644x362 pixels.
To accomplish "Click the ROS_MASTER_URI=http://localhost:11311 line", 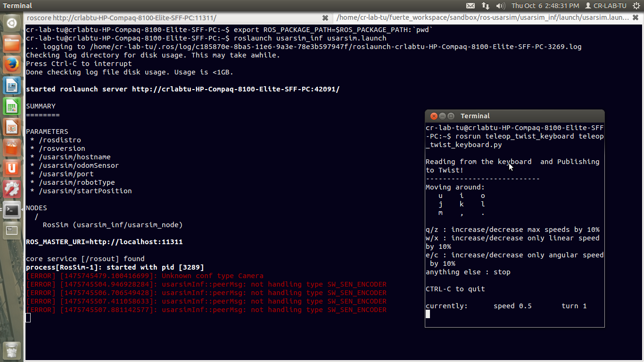I will click(104, 242).
